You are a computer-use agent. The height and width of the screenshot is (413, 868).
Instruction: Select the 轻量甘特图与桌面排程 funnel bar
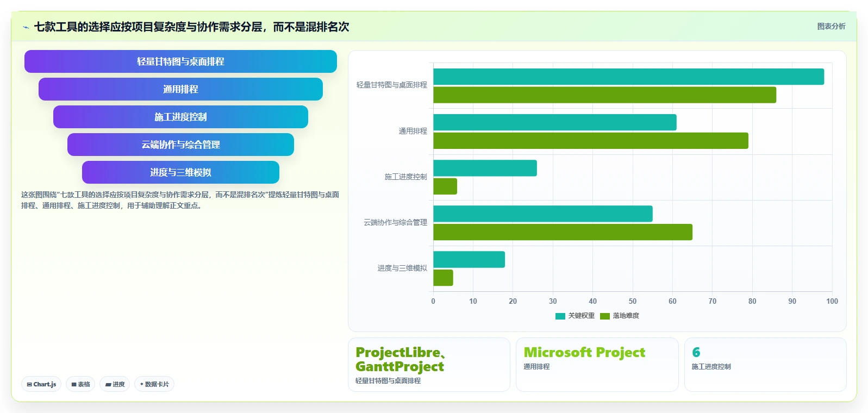[x=180, y=61]
